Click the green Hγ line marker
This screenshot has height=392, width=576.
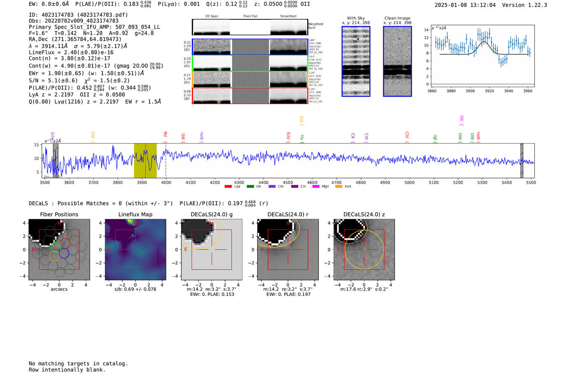[x=302, y=139]
